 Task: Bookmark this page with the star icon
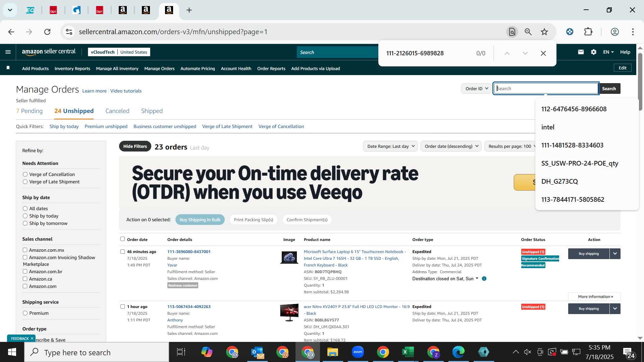(x=544, y=32)
